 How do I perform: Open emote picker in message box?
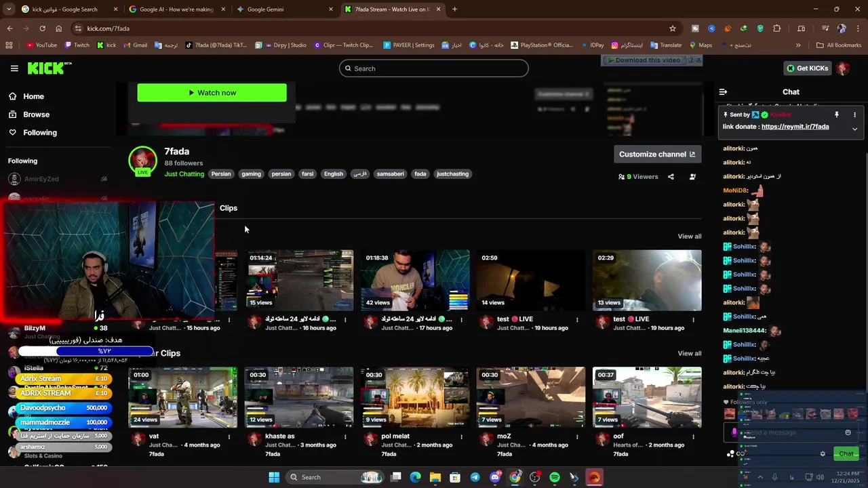[x=848, y=433]
